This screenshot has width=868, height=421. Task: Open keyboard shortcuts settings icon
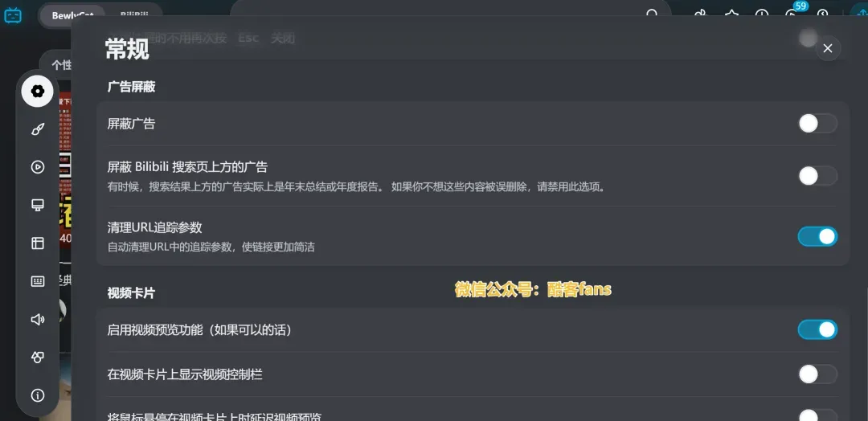click(38, 281)
